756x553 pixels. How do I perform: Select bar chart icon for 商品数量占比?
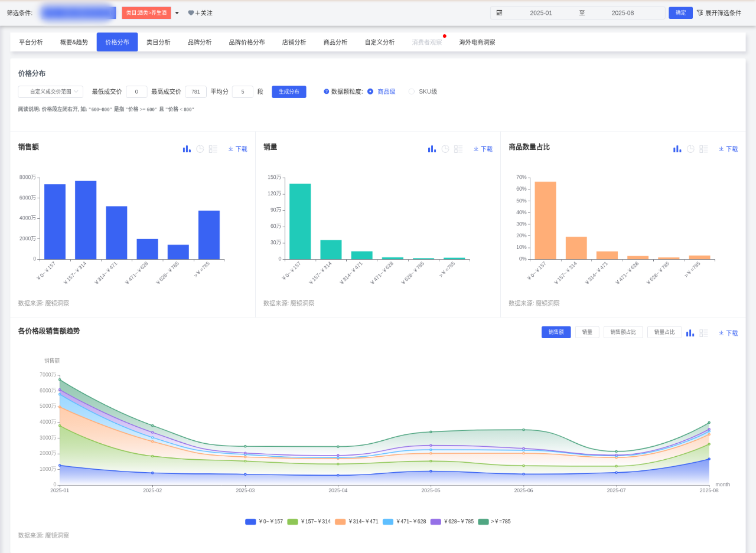[x=677, y=149]
